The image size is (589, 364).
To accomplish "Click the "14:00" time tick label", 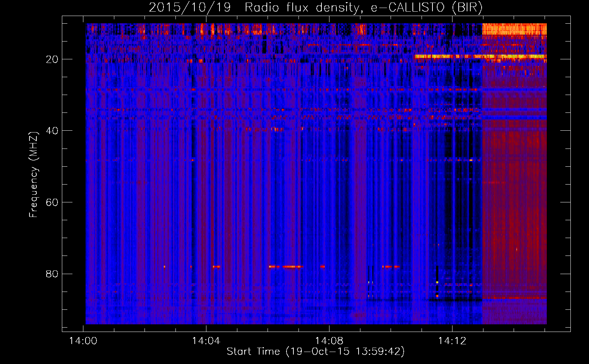I will click(83, 341).
